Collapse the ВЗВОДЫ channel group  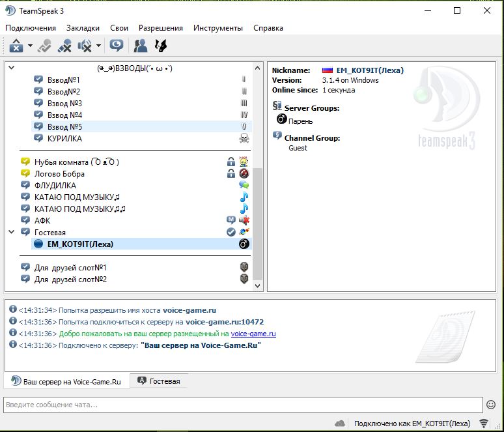pyautogui.click(x=11, y=68)
